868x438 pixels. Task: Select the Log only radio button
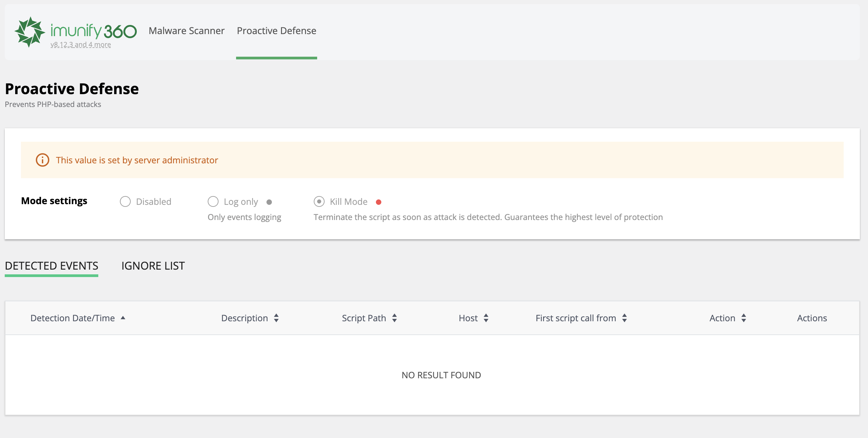[x=213, y=201]
